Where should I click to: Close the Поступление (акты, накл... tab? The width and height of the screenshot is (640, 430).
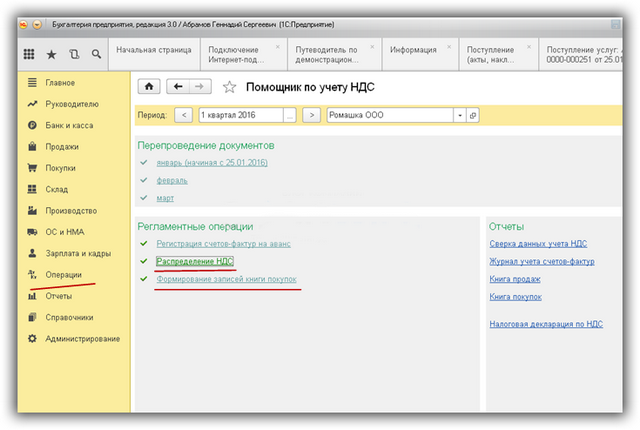(x=529, y=47)
